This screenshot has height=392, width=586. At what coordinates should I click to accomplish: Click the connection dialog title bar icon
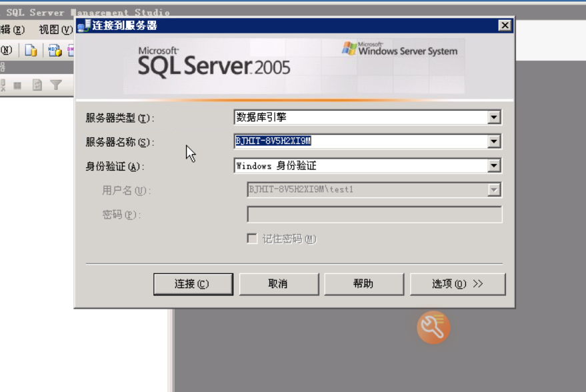click(84, 26)
